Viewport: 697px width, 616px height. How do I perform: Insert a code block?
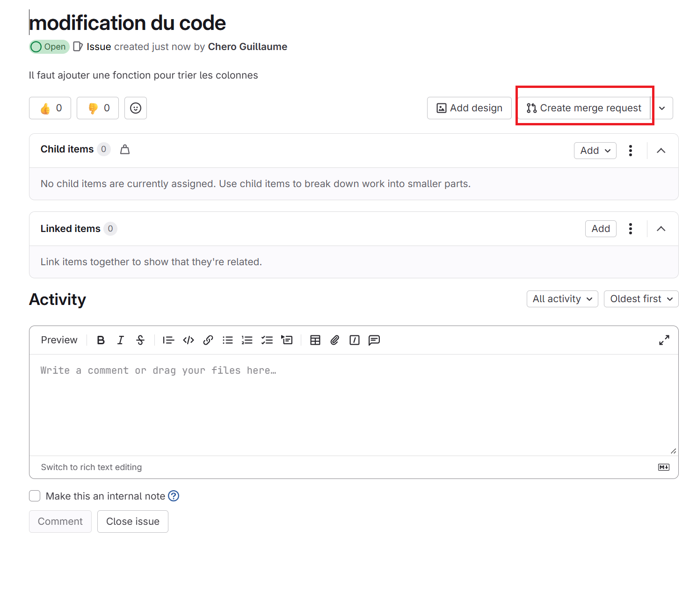[x=189, y=340]
